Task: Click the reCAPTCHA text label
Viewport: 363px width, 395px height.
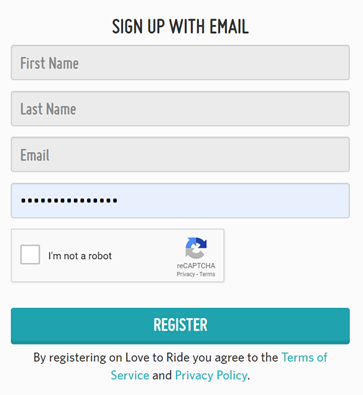Action: (196, 266)
